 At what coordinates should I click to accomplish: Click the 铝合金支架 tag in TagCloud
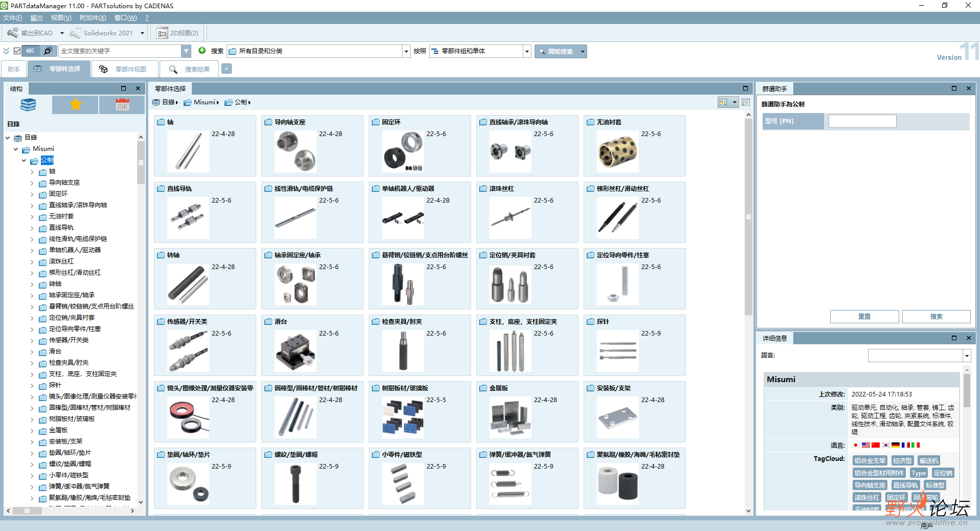click(870, 461)
